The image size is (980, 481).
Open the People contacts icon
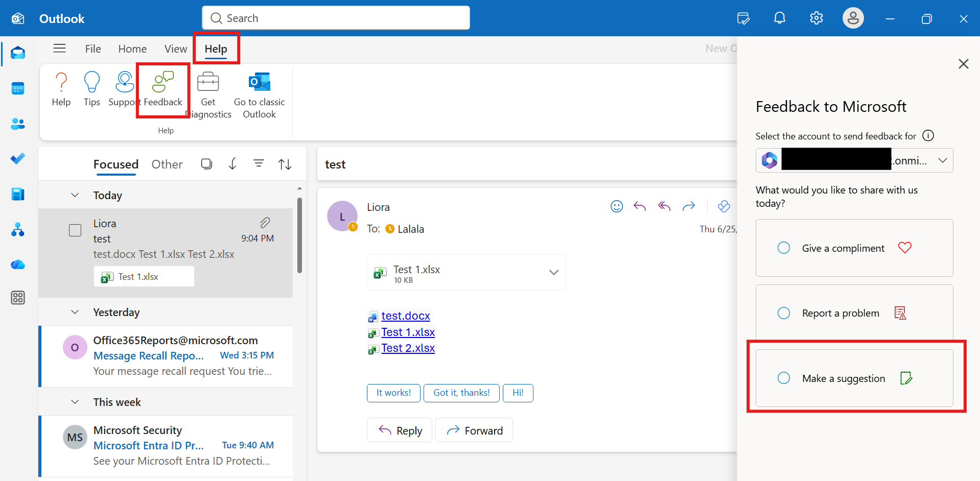pos(18,124)
